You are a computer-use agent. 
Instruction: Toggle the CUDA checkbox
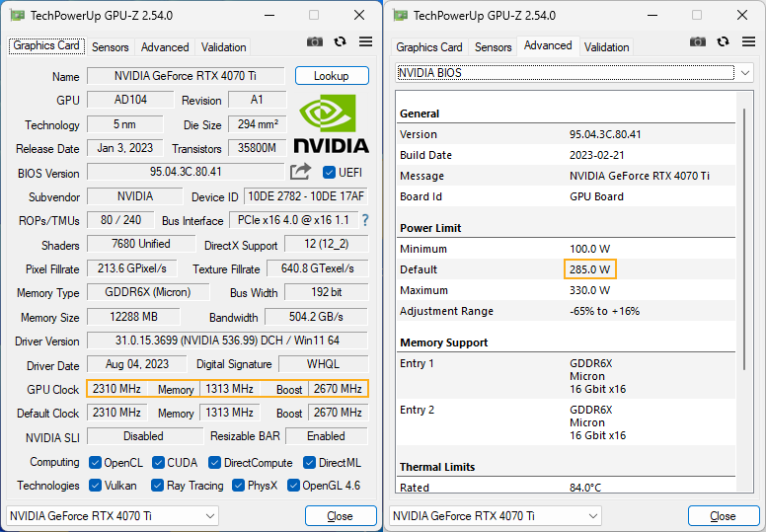pos(158,462)
